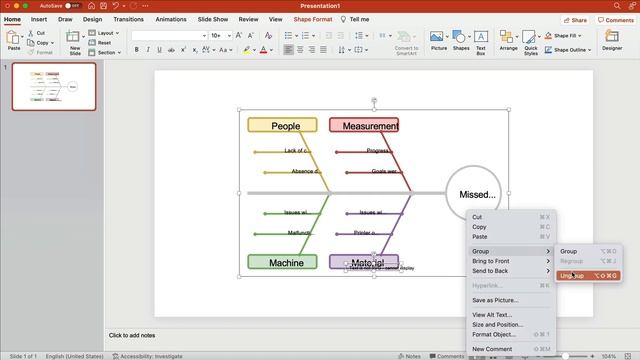Open the Designer pane
640x360 pixels.
click(x=612, y=40)
